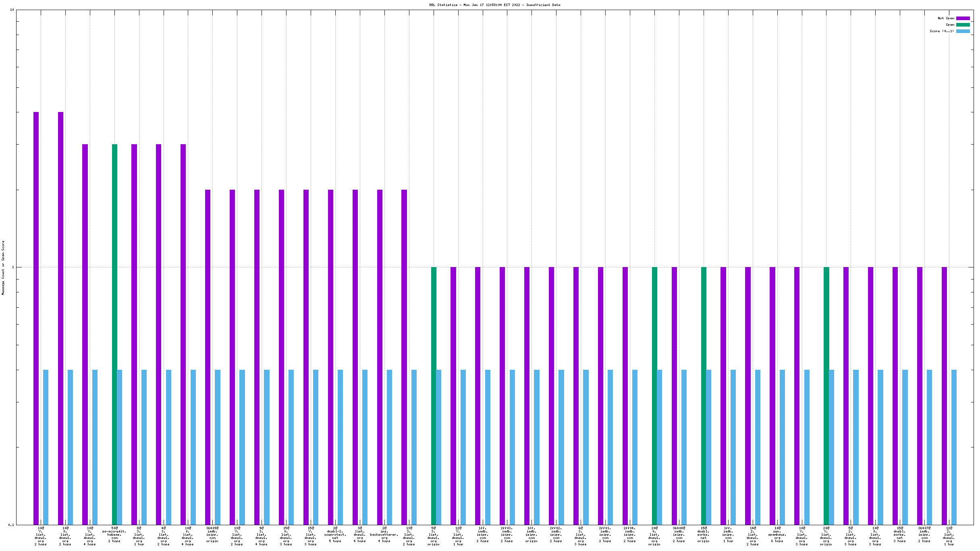Click the zen.spamhaus.org x-axis label
The height and width of the screenshot is (551, 980).
[x=777, y=534]
